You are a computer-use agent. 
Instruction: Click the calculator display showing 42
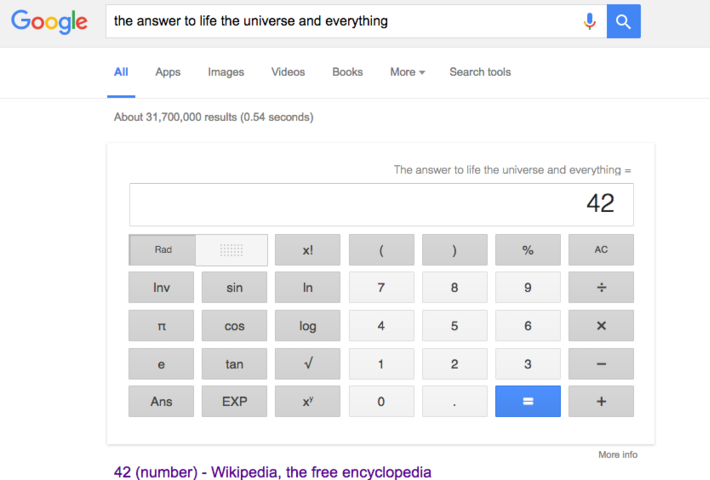click(x=381, y=204)
